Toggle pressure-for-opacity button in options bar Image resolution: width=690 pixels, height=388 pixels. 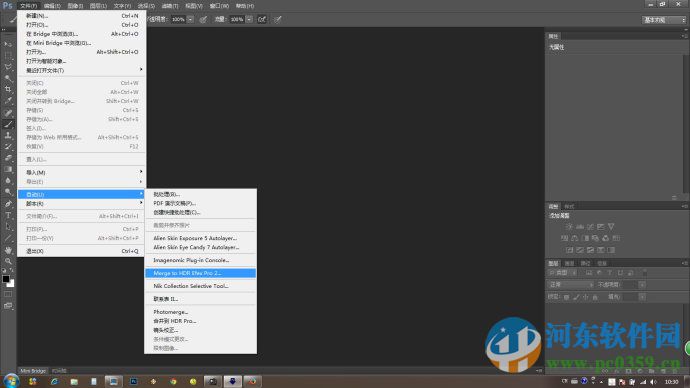tap(203, 19)
